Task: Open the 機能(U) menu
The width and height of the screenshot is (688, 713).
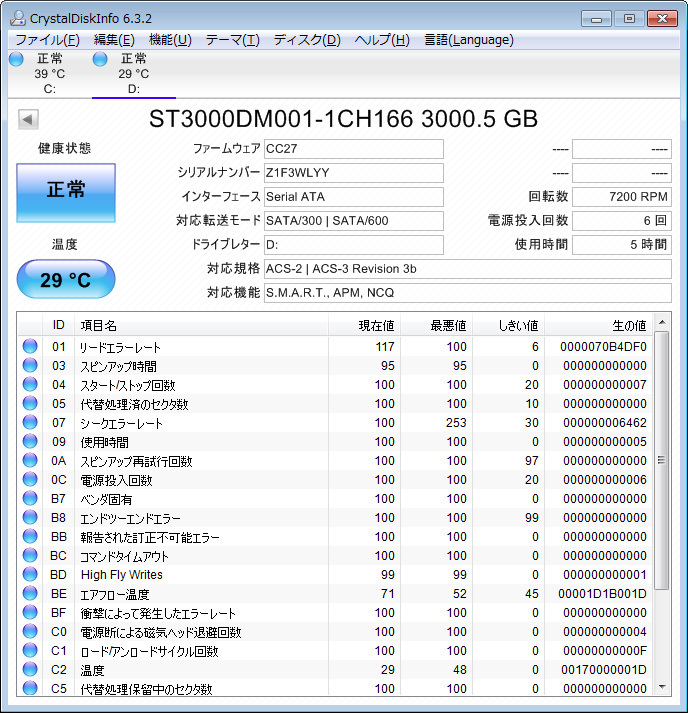Action: click(170, 40)
